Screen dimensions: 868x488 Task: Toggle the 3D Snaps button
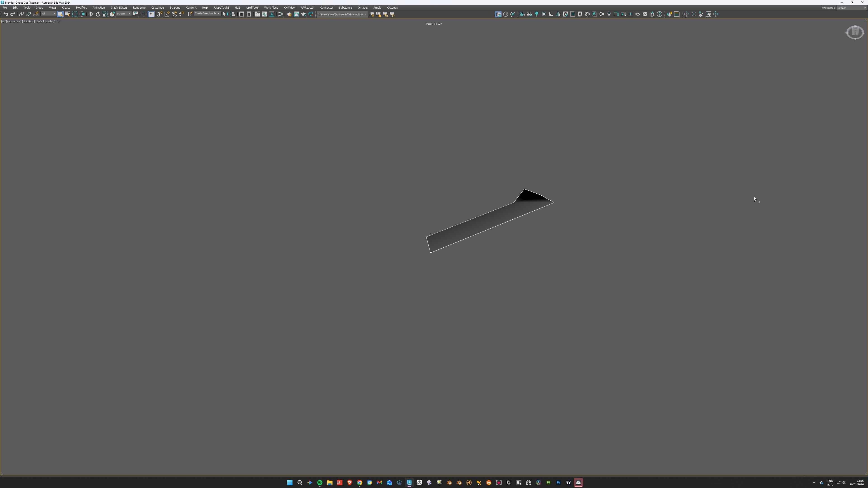(x=159, y=14)
